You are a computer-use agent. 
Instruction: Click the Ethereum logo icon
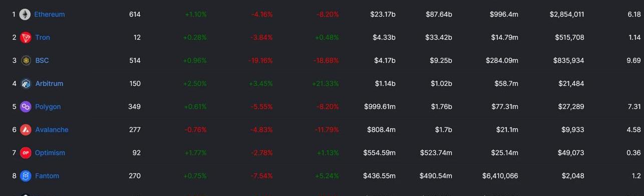[x=25, y=15]
